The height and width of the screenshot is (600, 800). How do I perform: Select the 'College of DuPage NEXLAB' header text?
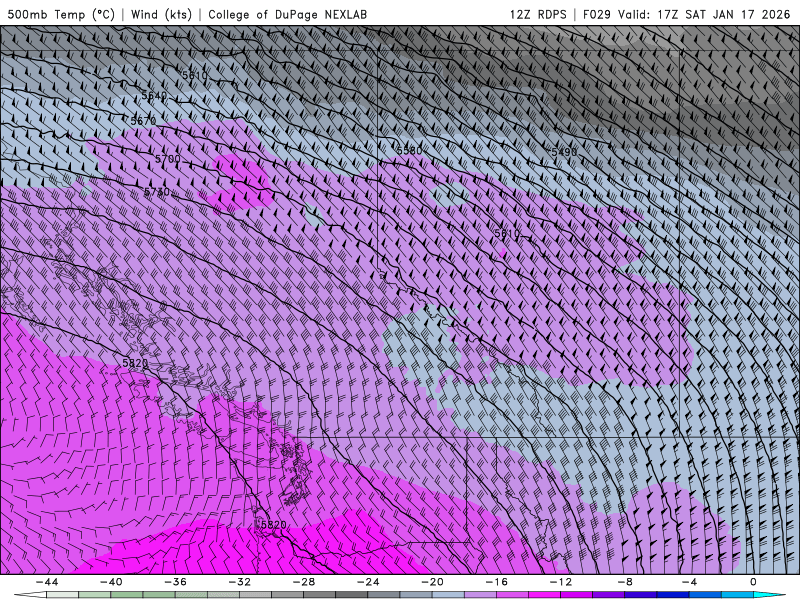(287, 14)
